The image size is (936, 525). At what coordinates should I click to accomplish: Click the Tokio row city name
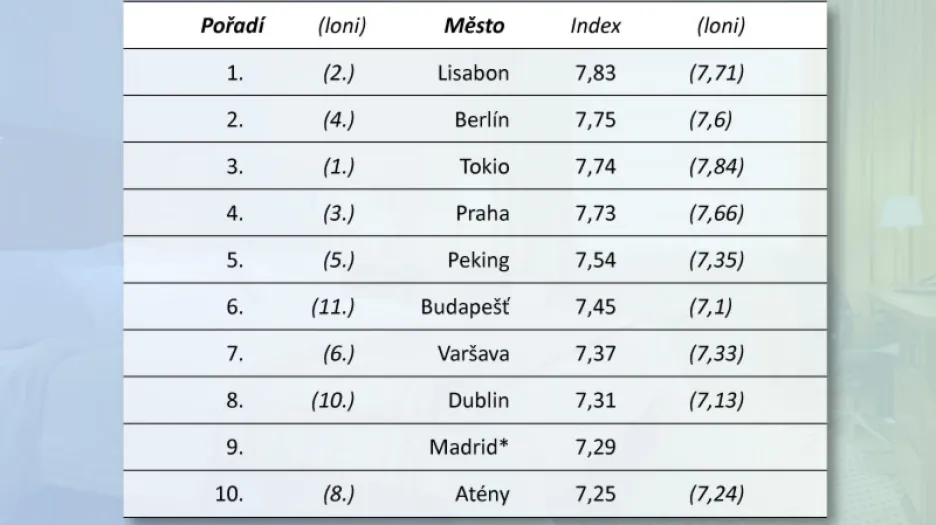pyautogui.click(x=484, y=166)
